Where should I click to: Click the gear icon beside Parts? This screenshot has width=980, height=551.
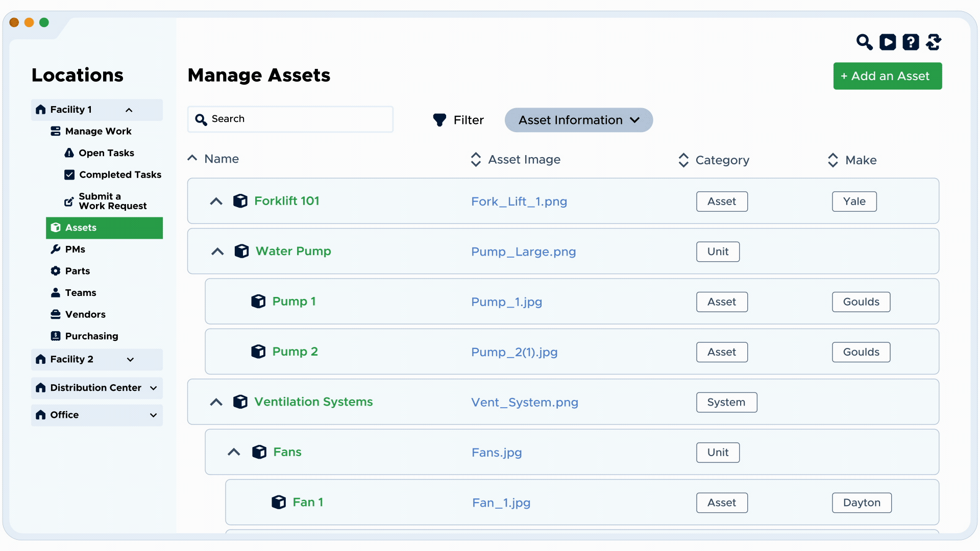(x=56, y=271)
